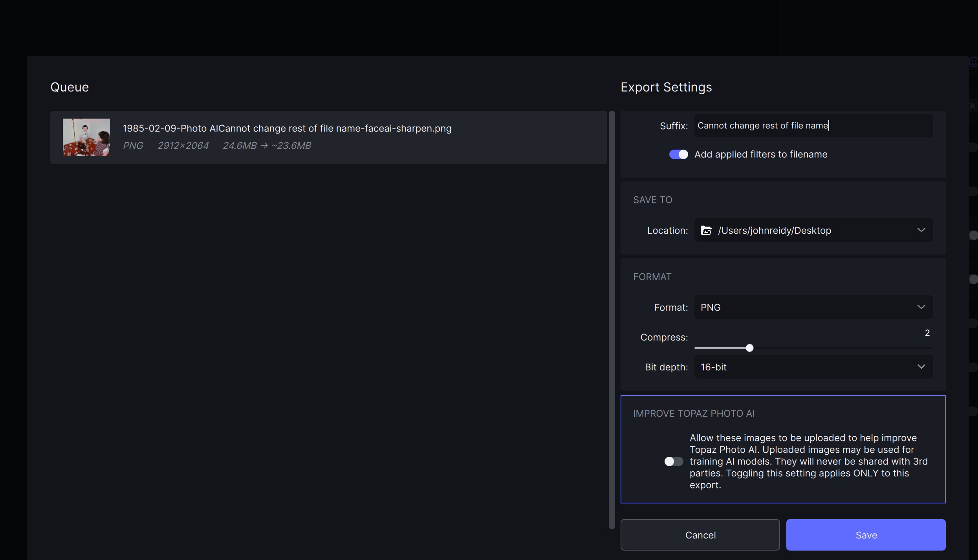The width and height of the screenshot is (978, 560).
Task: Click the FORMAT section label
Action: (652, 277)
